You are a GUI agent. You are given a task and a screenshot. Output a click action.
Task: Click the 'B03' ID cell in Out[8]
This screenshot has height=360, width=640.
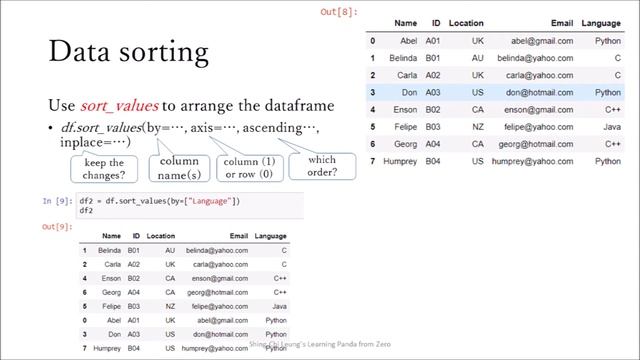433,127
